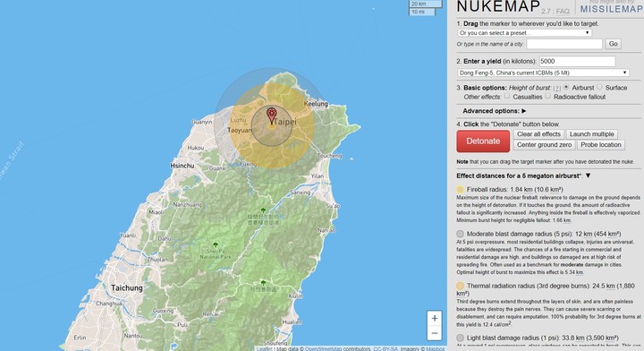Open the OpenStreetMap attribution link

pos(324,348)
